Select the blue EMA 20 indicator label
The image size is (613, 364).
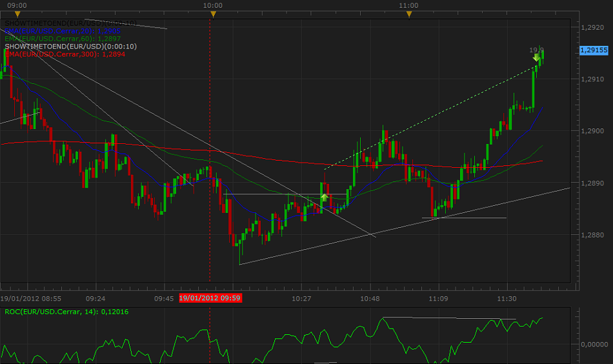point(62,31)
